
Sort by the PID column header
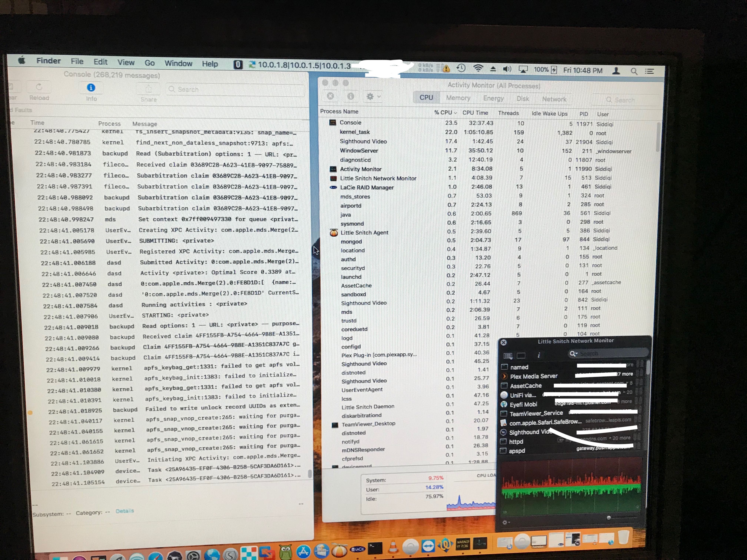pyautogui.click(x=584, y=114)
